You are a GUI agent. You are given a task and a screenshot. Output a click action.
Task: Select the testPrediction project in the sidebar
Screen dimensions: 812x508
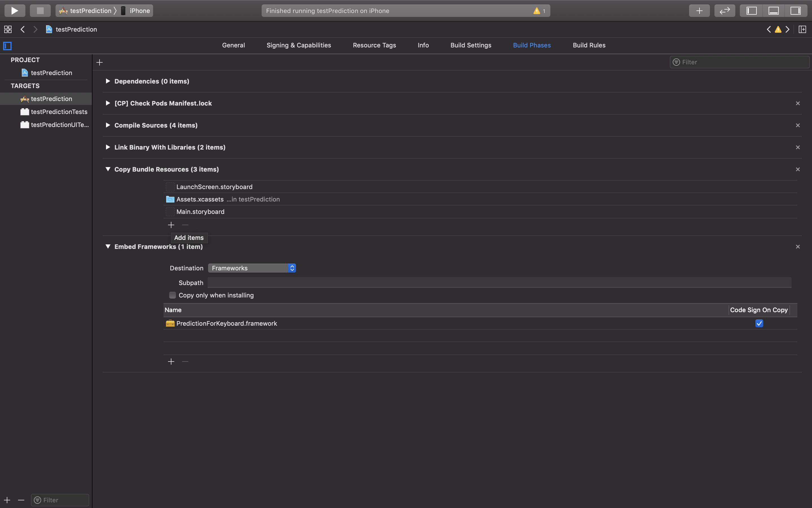click(x=46, y=73)
